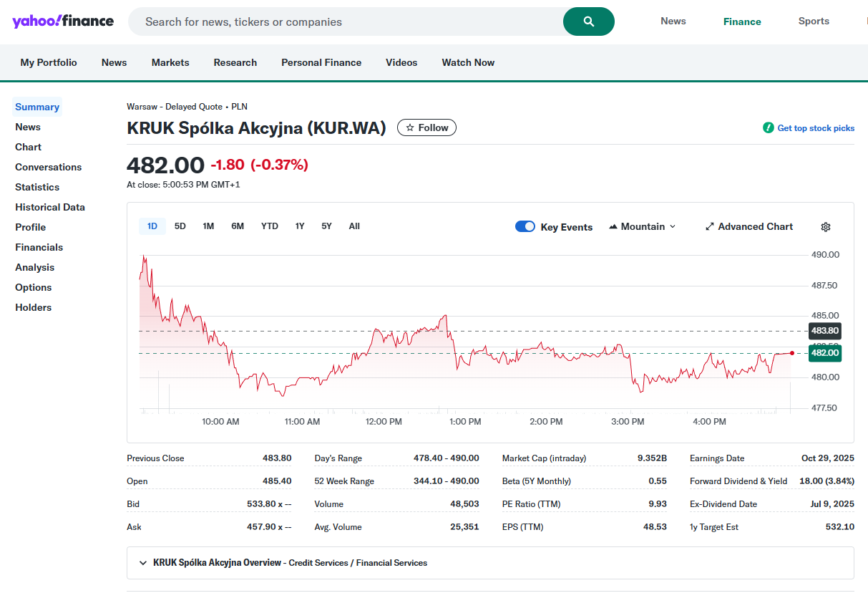The image size is (868, 593).
Task: Click the 483.80 previous close chart label
Action: pyautogui.click(x=824, y=331)
